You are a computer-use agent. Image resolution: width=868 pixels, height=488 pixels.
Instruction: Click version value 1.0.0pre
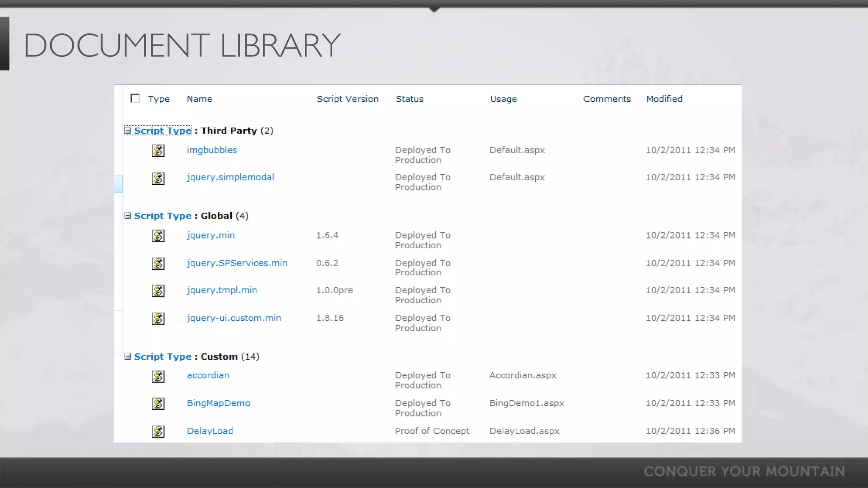click(334, 291)
